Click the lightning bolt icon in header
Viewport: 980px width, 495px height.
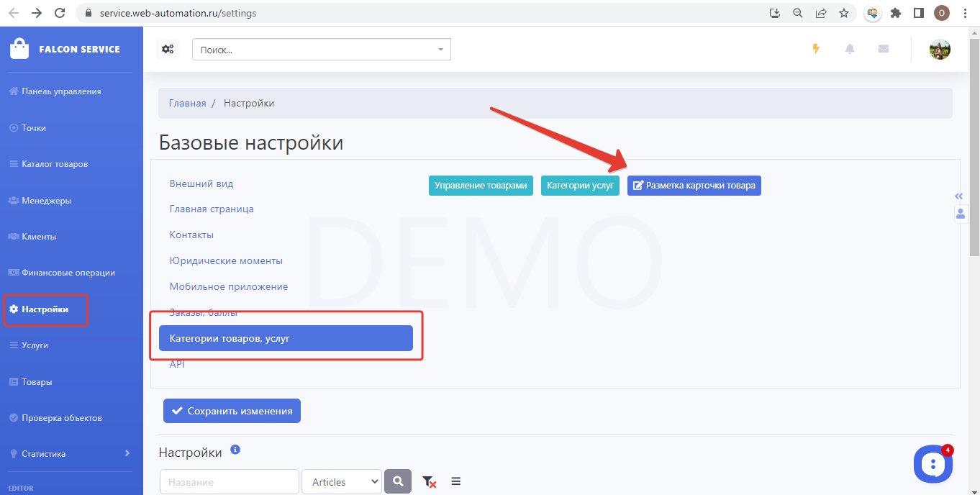(816, 49)
